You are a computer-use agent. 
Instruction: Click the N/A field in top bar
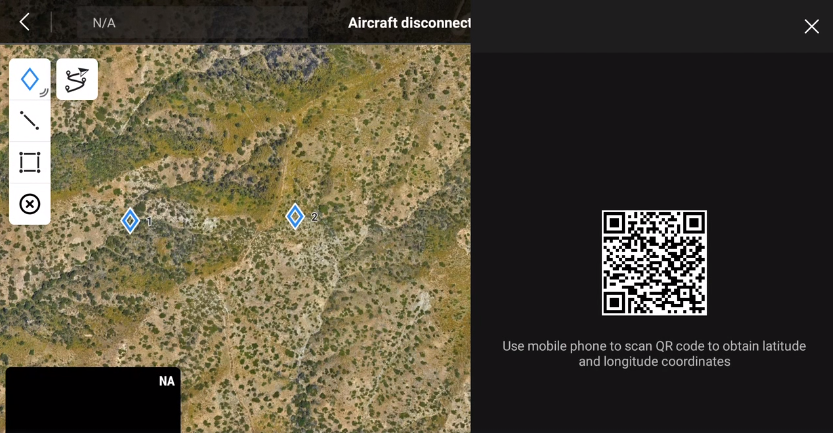point(104,23)
